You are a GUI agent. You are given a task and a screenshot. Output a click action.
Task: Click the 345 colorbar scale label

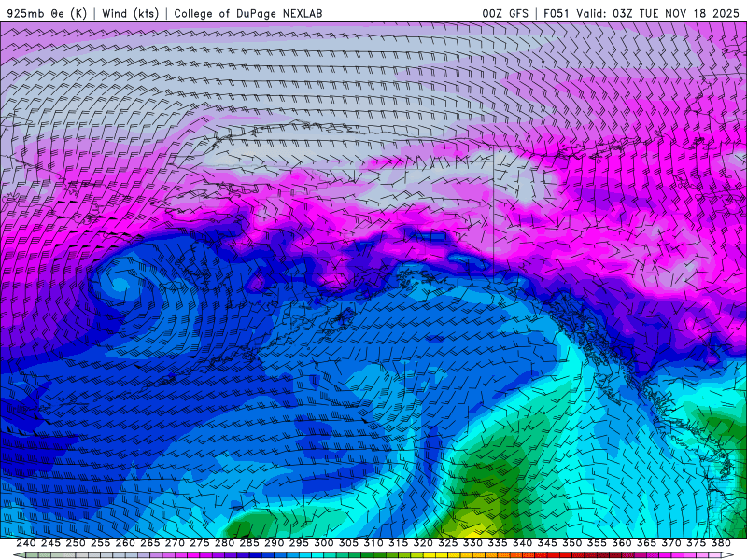pos(547,543)
